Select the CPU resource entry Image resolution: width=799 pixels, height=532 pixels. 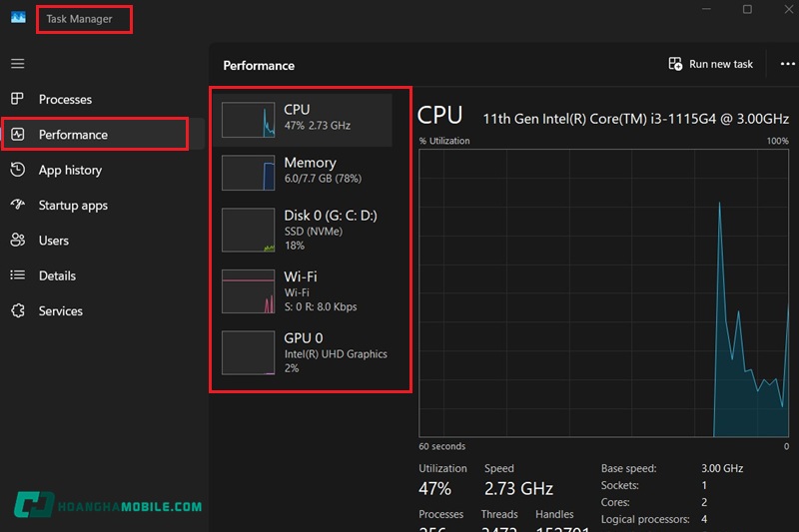(310, 117)
